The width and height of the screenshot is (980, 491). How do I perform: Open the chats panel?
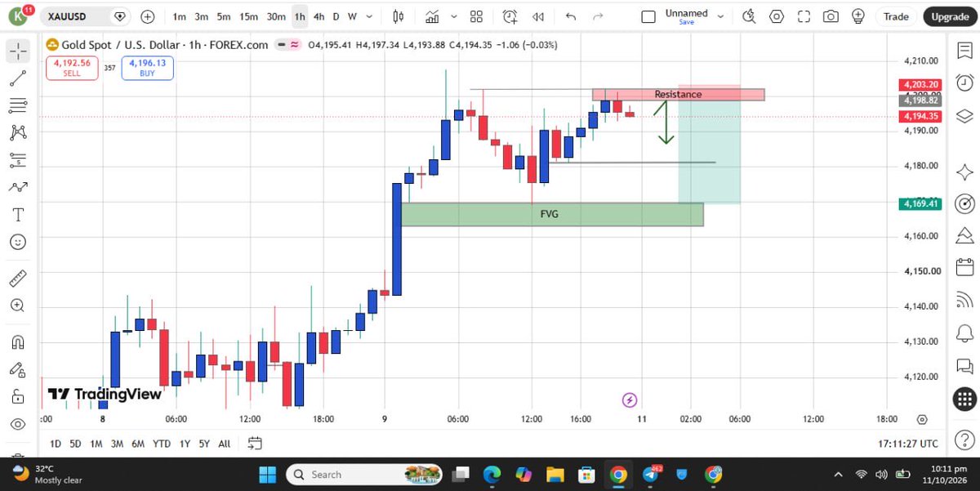(x=964, y=366)
